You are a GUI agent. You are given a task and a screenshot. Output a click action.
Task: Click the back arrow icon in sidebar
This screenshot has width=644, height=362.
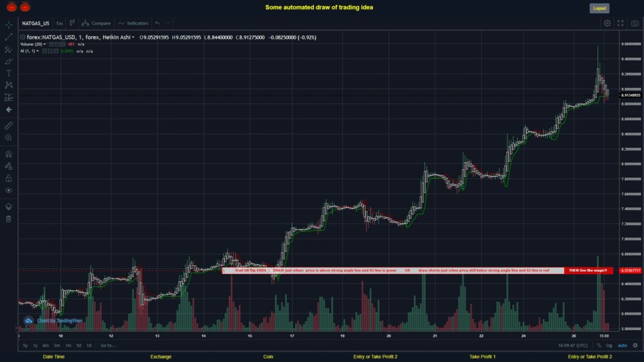[x=9, y=109]
